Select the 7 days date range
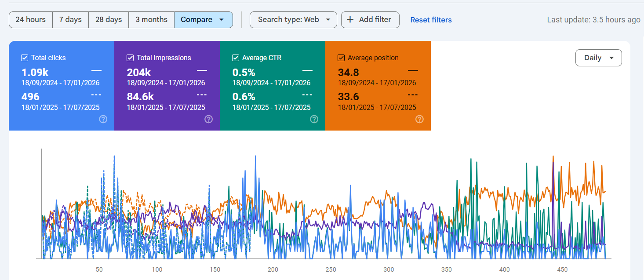This screenshot has height=280, width=644. (x=70, y=19)
